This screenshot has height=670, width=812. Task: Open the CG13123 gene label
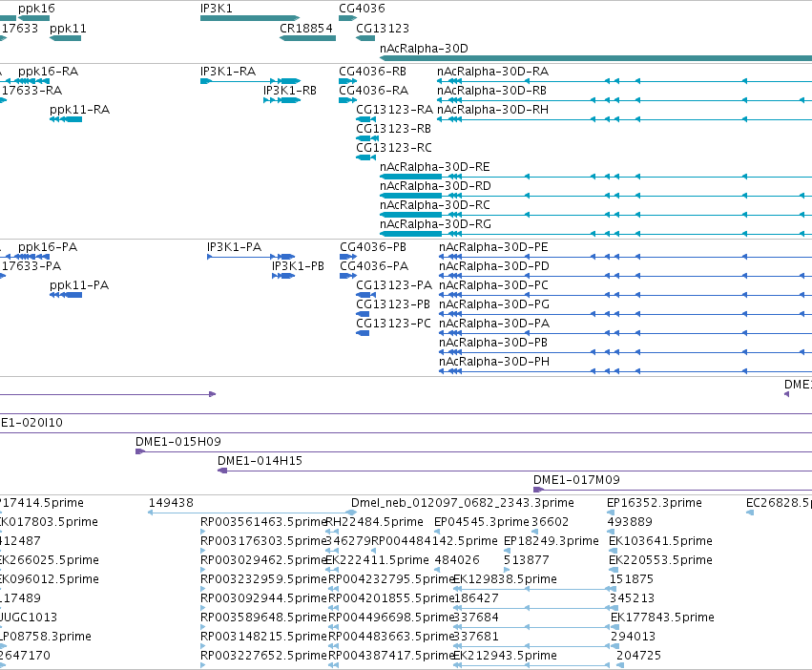pos(383,29)
